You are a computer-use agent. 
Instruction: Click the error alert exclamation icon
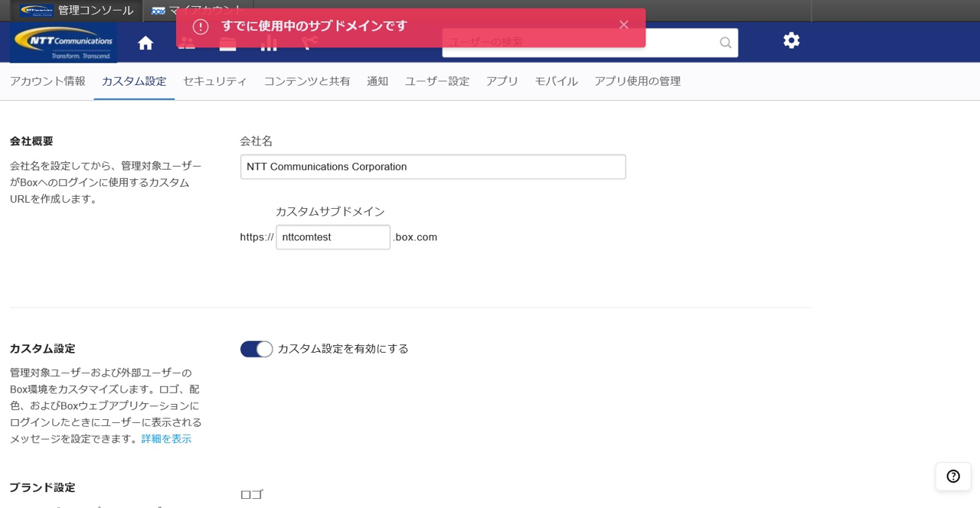pyautogui.click(x=201, y=27)
